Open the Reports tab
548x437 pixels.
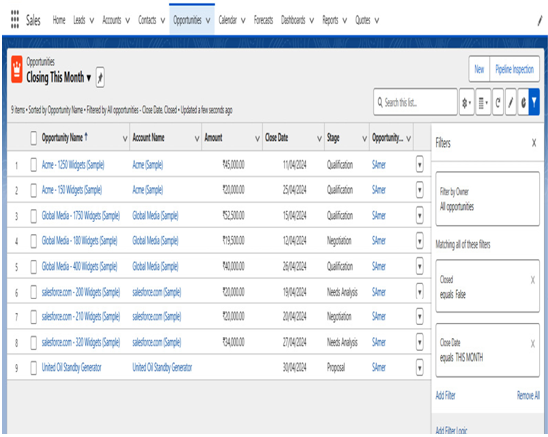tap(330, 20)
